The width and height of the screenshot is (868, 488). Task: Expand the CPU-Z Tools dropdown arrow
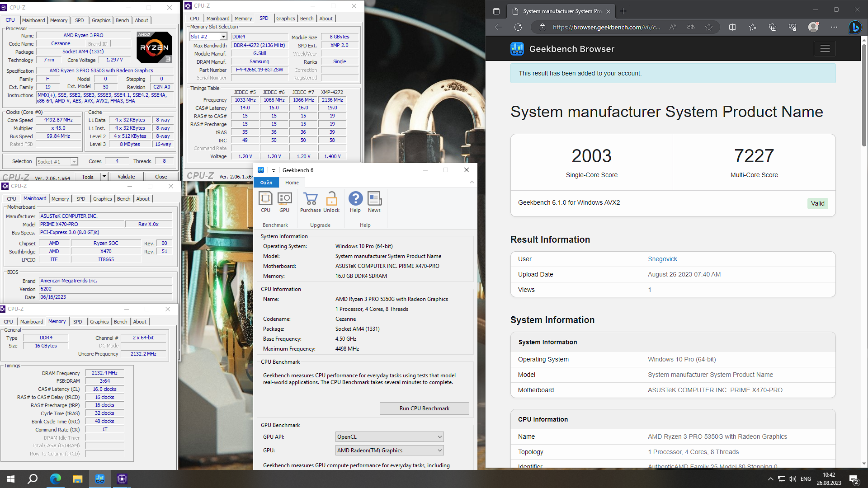pos(104,177)
